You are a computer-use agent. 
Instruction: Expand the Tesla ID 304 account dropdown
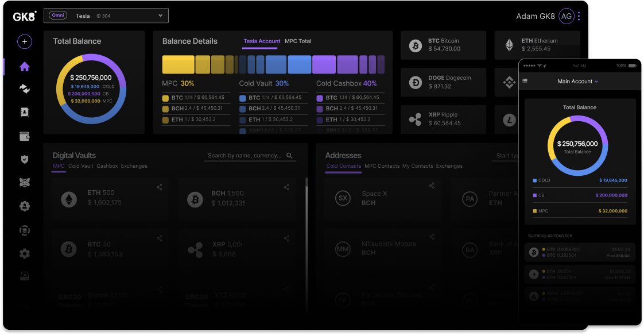[x=106, y=16]
